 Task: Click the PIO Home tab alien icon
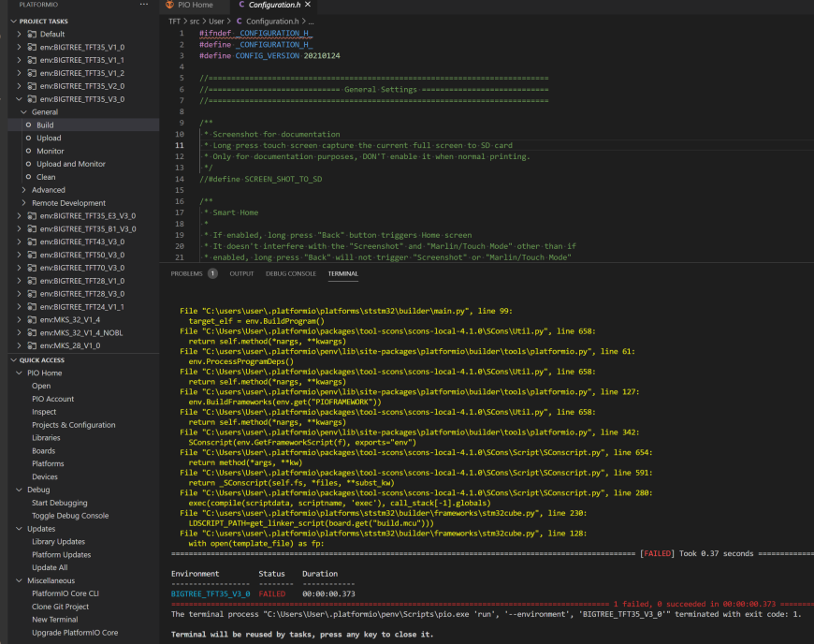click(169, 4)
